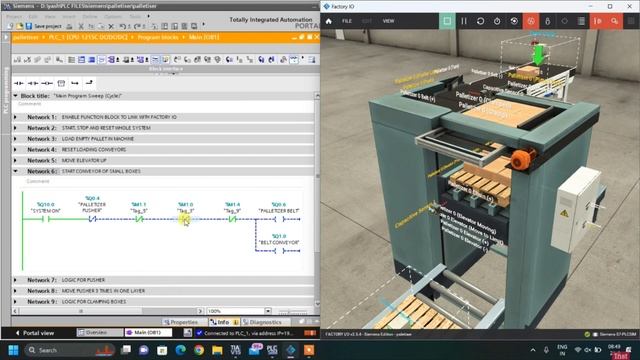Expand Network 2 start stop and reset
Viewport: 640px width, 360px height.
pos(16,128)
